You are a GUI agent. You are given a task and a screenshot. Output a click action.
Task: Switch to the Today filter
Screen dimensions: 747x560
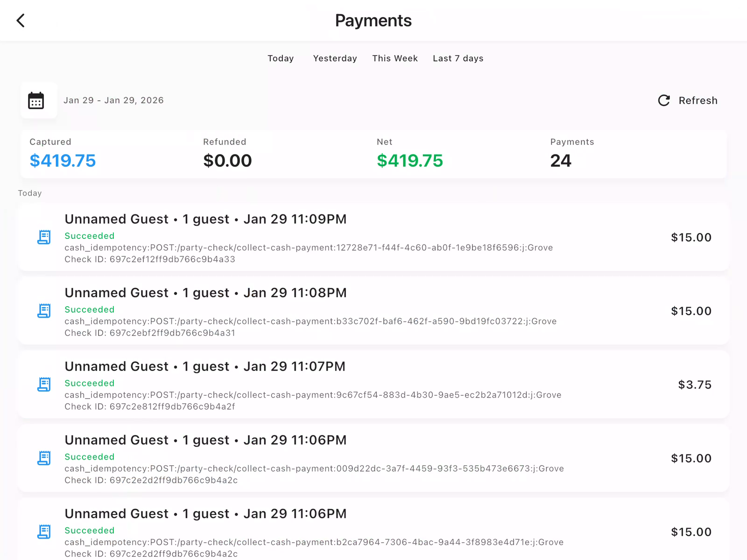point(281,58)
